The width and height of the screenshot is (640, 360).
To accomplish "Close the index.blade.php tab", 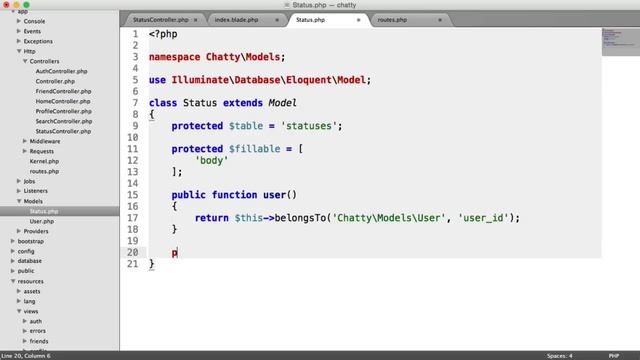I will [277, 20].
